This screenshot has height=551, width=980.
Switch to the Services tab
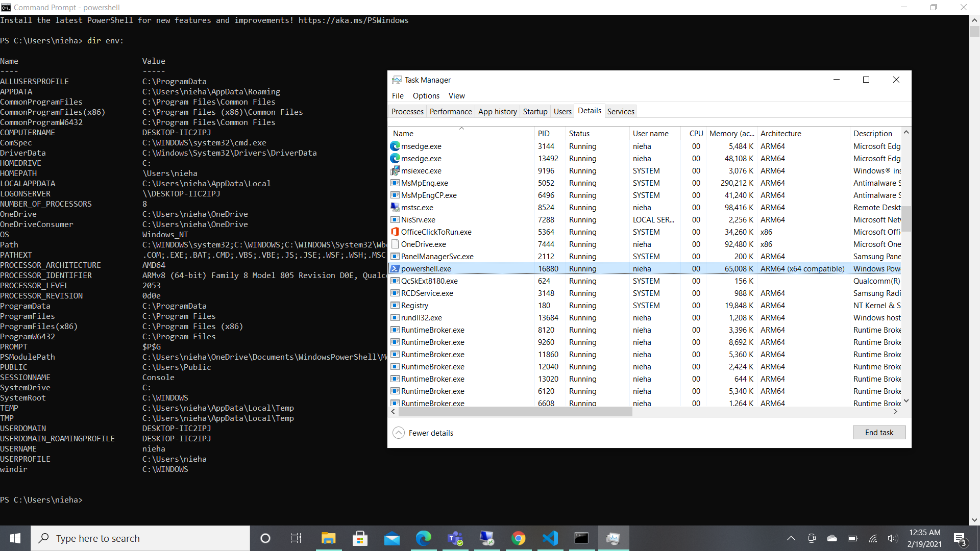(x=621, y=112)
